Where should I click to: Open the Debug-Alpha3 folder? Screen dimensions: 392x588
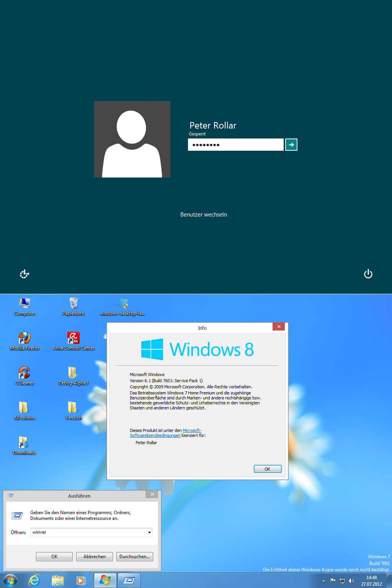pos(73,373)
